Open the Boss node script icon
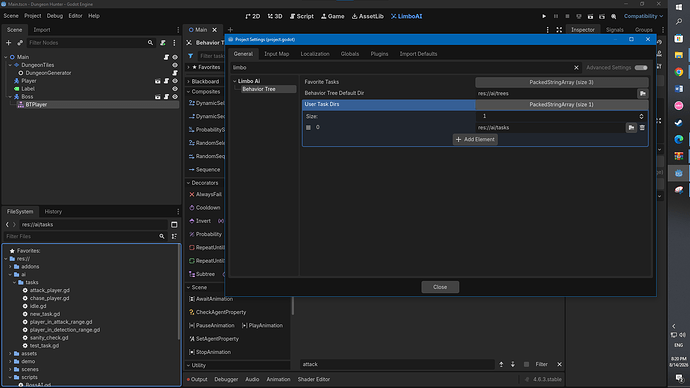The height and width of the screenshot is (388, 690). pyautogui.click(x=166, y=97)
